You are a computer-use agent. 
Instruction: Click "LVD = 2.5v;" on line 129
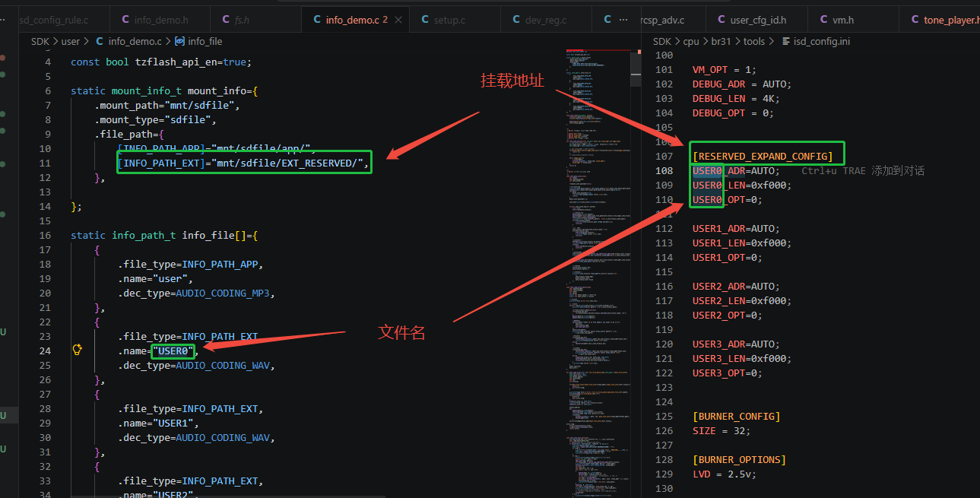point(725,474)
